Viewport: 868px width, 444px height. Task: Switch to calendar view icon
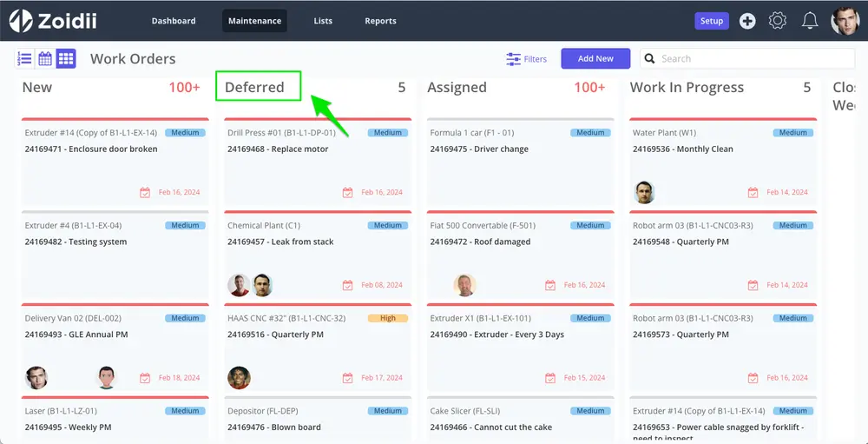pyautogui.click(x=45, y=58)
